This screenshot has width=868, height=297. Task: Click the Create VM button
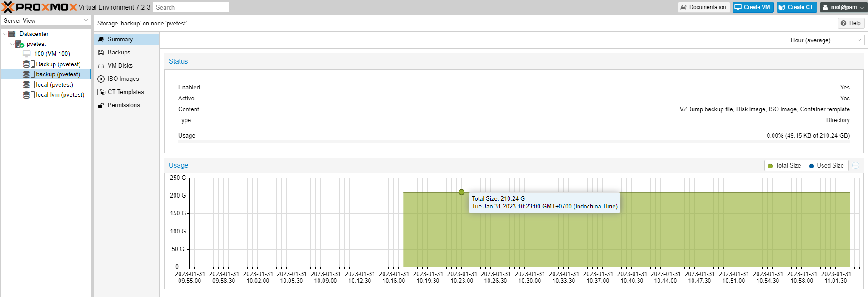point(753,7)
